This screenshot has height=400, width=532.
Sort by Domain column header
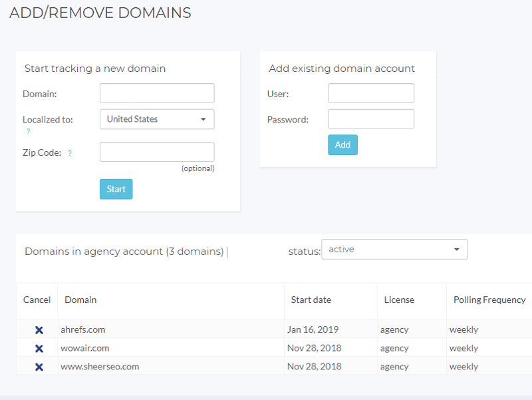tap(80, 300)
